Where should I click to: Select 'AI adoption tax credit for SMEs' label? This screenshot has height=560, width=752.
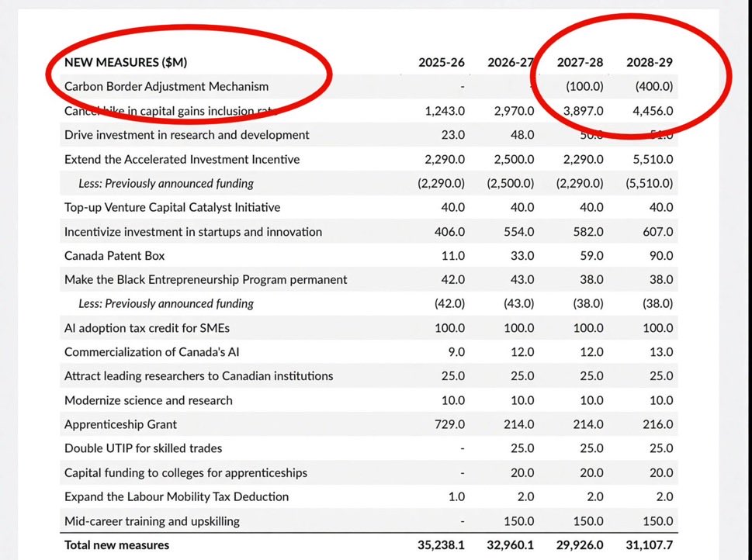[147, 328]
